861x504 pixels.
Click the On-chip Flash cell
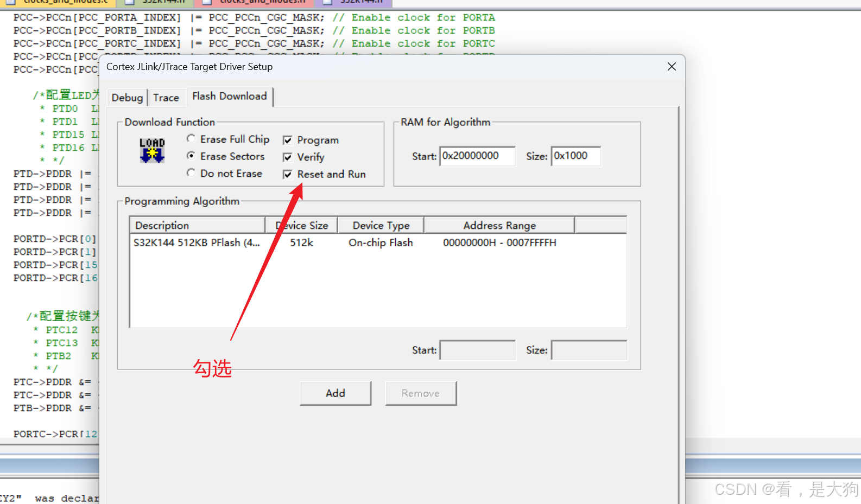[x=381, y=243]
